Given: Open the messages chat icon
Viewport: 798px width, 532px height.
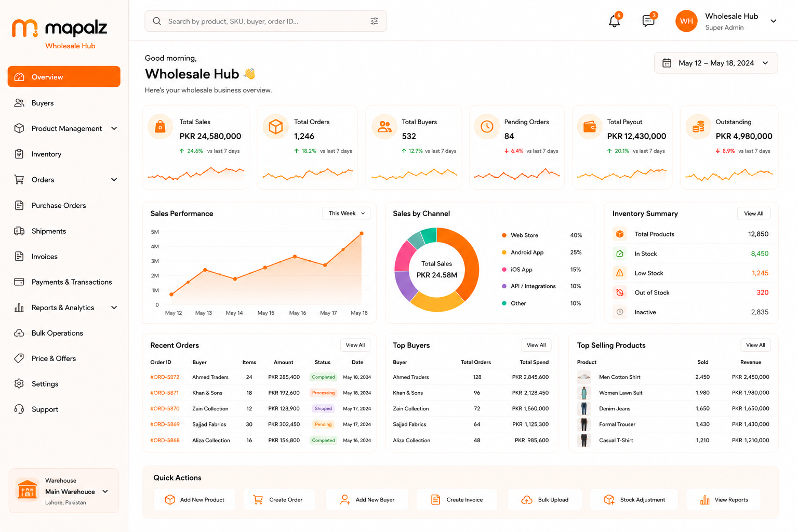Looking at the screenshot, I should click(x=648, y=21).
